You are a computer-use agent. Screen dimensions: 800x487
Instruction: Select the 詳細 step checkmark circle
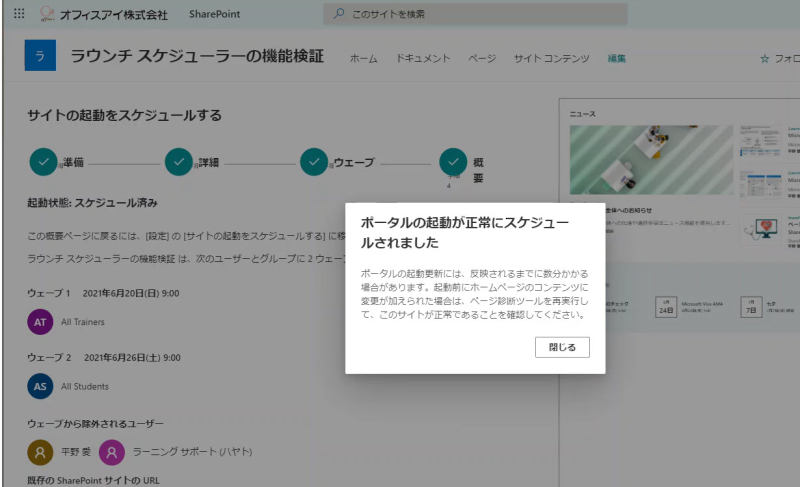(x=179, y=162)
